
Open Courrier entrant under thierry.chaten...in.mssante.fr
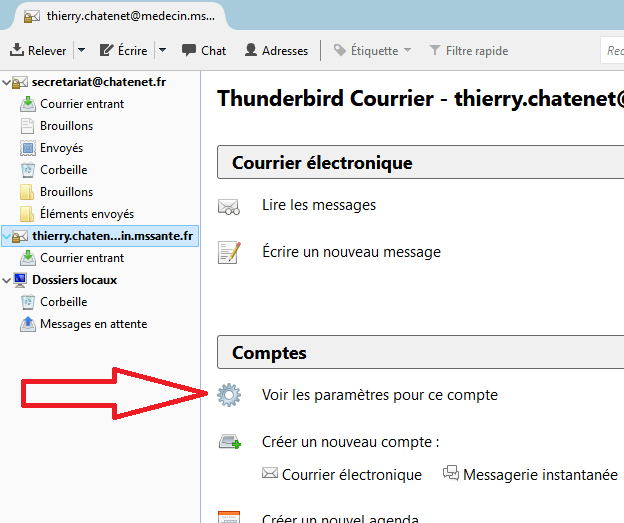tap(82, 258)
